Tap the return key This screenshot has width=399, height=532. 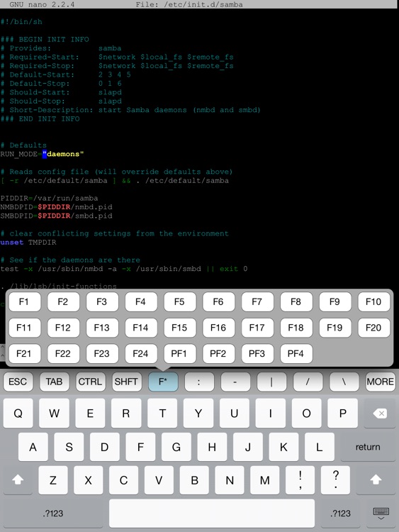coord(368,447)
